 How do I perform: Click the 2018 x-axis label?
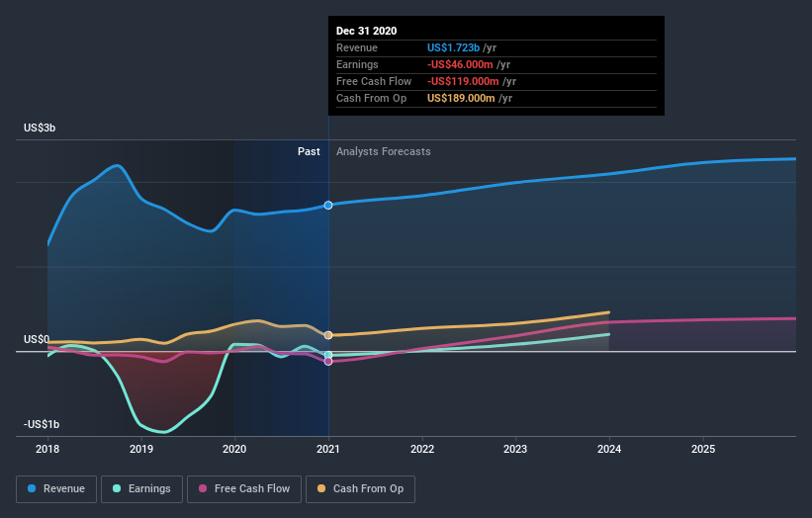coord(47,449)
